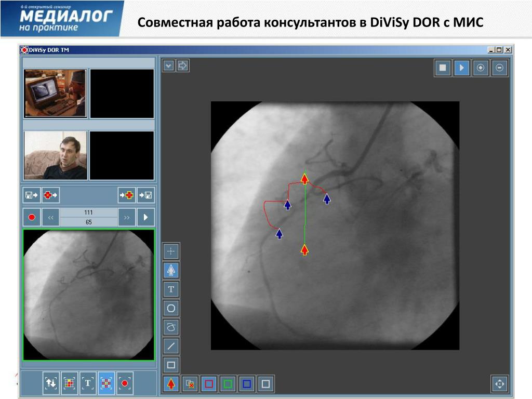Select the Text annotation tool
532x399 pixels.
pos(171,289)
